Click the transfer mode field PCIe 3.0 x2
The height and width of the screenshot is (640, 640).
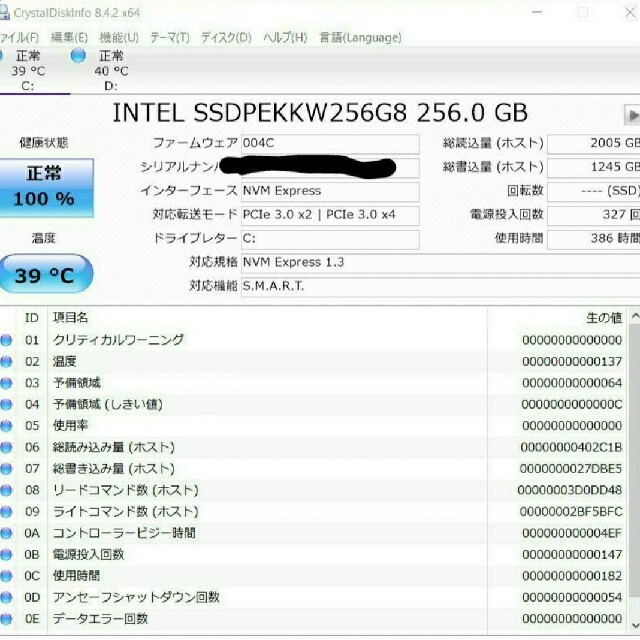[330, 215]
